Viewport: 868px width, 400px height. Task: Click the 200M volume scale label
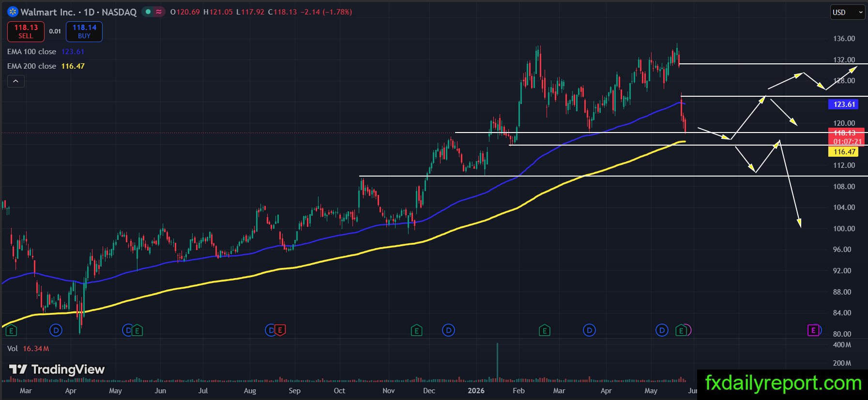(x=842, y=363)
